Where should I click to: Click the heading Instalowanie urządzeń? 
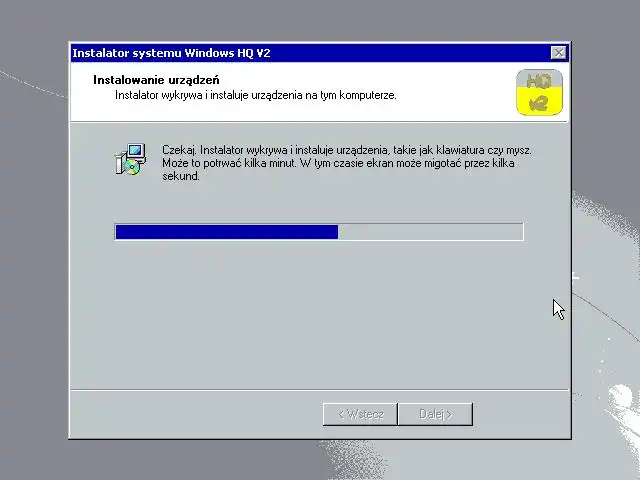point(156,80)
